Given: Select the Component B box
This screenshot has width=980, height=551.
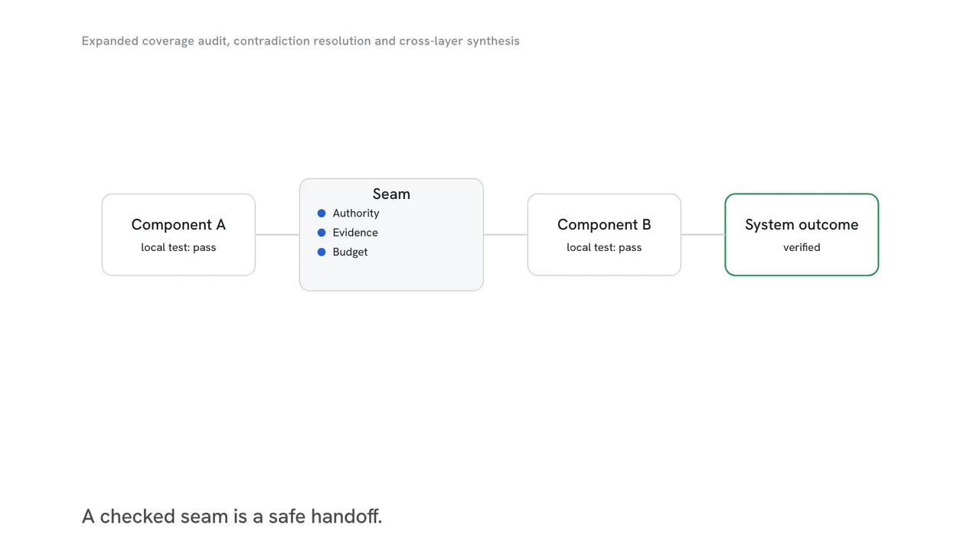Looking at the screenshot, I should tap(604, 235).
